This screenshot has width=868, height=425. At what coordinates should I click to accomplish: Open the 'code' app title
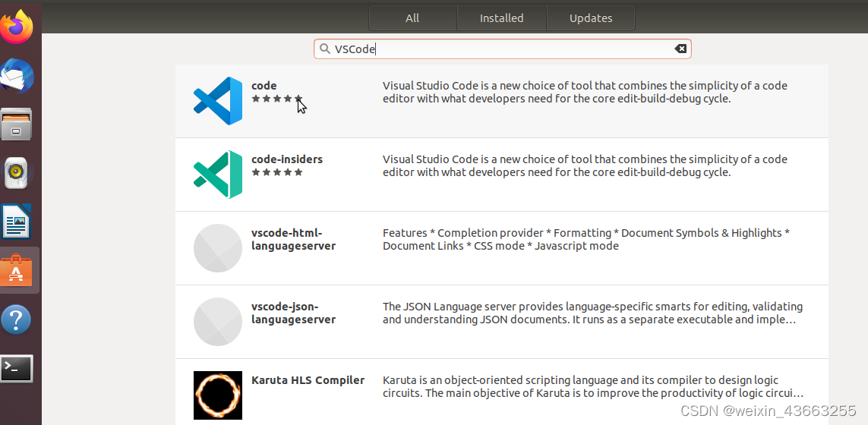pyautogui.click(x=264, y=86)
